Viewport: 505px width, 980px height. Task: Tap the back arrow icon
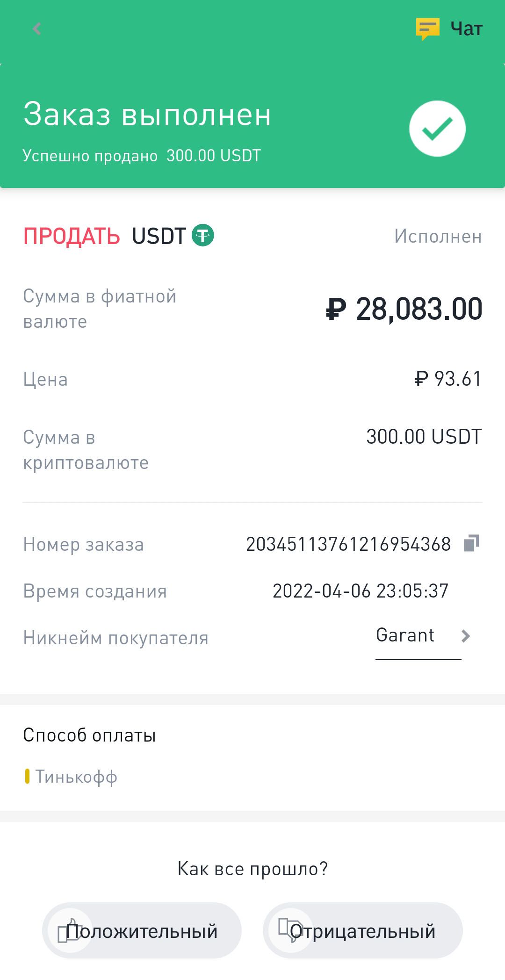click(x=36, y=29)
